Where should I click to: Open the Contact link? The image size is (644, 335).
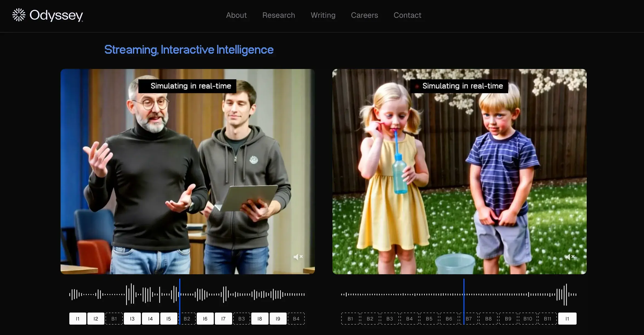[408, 15]
